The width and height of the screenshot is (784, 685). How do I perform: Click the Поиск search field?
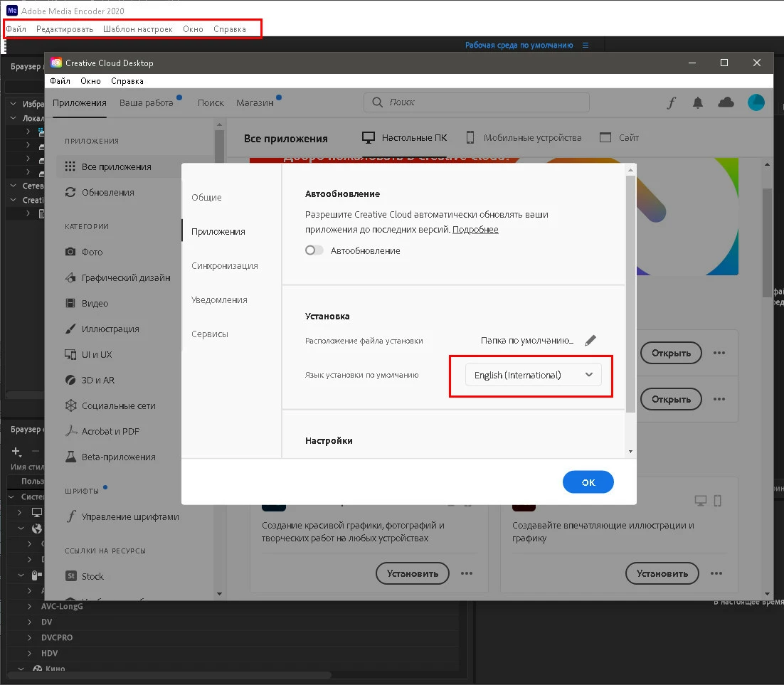point(477,102)
